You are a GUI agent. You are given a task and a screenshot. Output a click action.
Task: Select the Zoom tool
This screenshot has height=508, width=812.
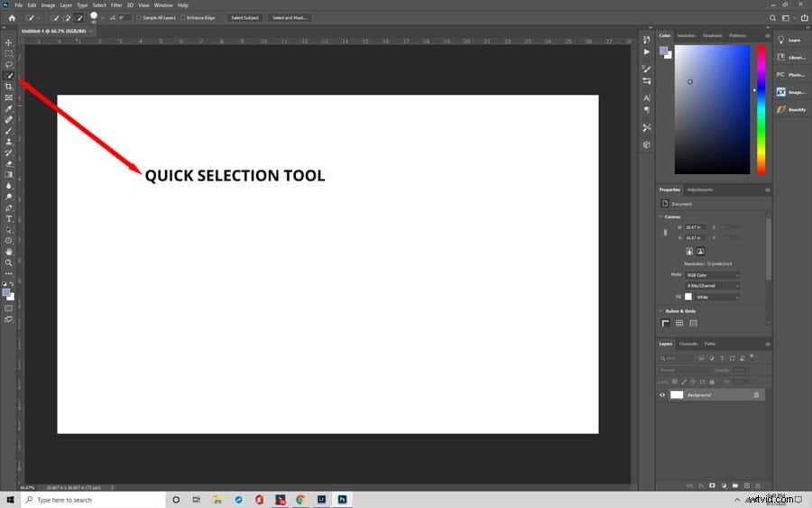9,263
